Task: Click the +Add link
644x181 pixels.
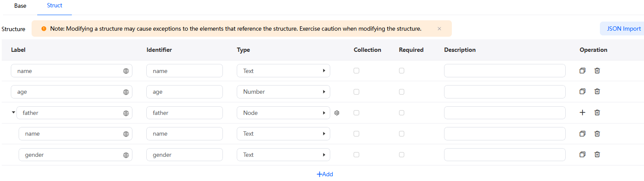Action: coord(325,174)
